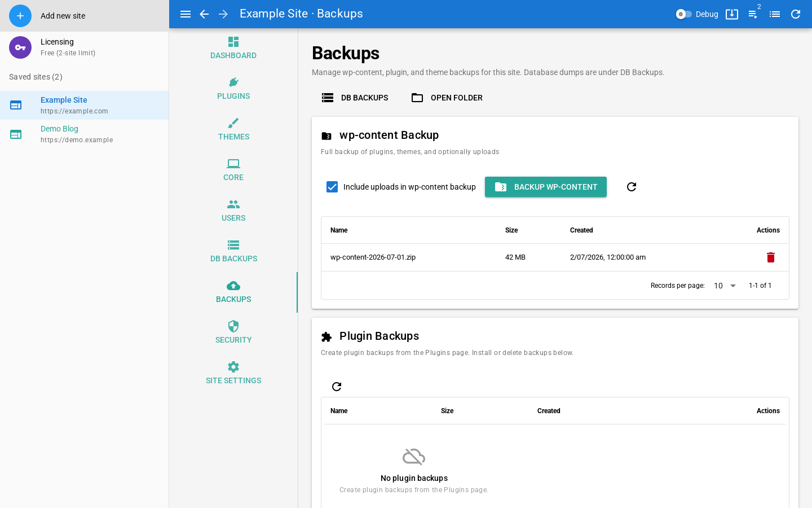
Task: Open the Users tab
Action: click(233, 211)
